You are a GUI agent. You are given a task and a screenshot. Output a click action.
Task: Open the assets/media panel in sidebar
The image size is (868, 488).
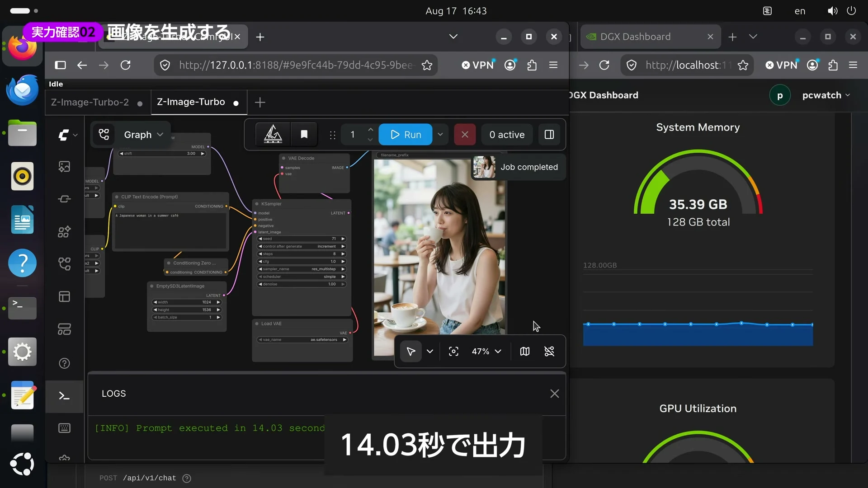pyautogui.click(x=64, y=167)
